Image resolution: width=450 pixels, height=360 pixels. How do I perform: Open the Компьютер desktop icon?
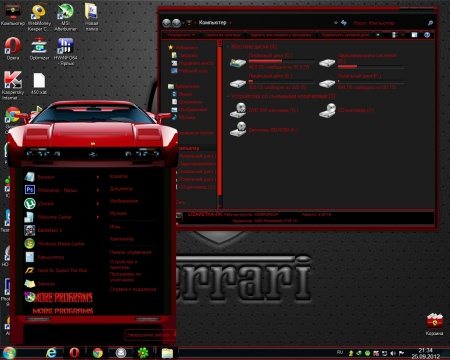tap(12, 15)
